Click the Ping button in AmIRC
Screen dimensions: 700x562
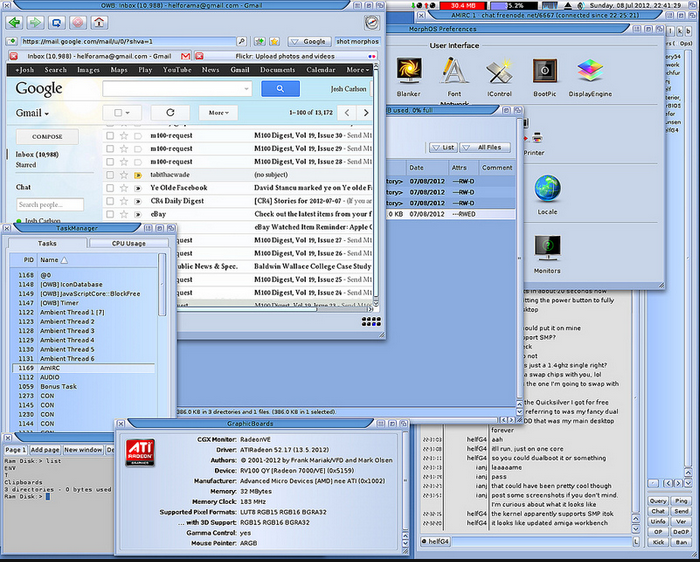[681, 501]
